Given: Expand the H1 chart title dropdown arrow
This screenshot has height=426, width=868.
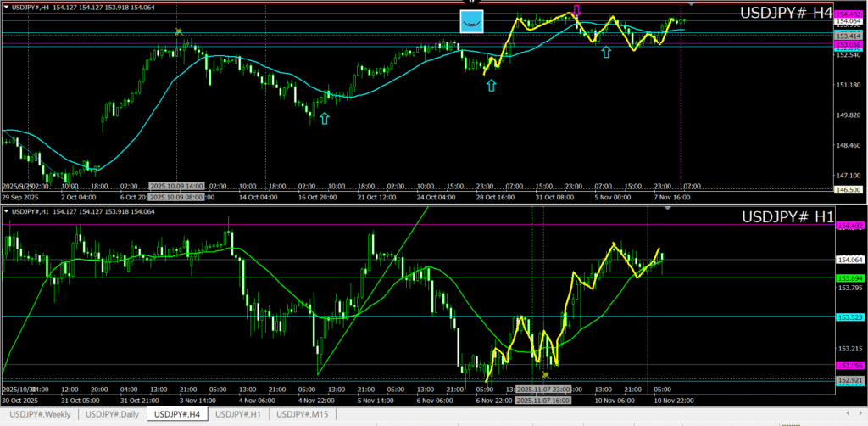Looking at the screenshot, I should [x=5, y=210].
